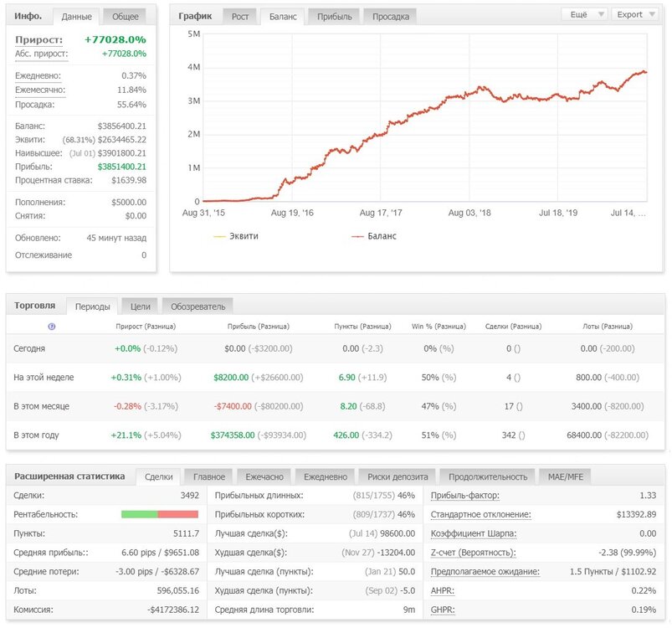Click the 45 минут назад update time
The height and width of the screenshot is (628, 672).
pos(116,238)
